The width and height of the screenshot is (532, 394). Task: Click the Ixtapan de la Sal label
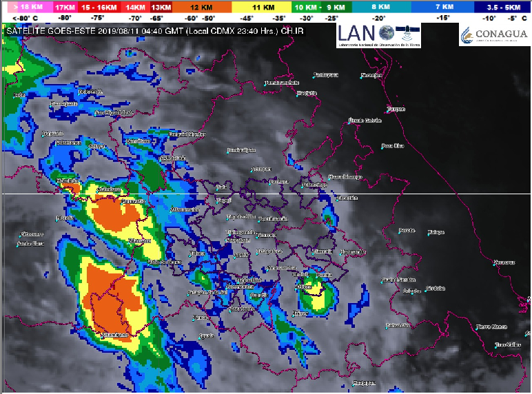pyautogui.click(x=207, y=292)
